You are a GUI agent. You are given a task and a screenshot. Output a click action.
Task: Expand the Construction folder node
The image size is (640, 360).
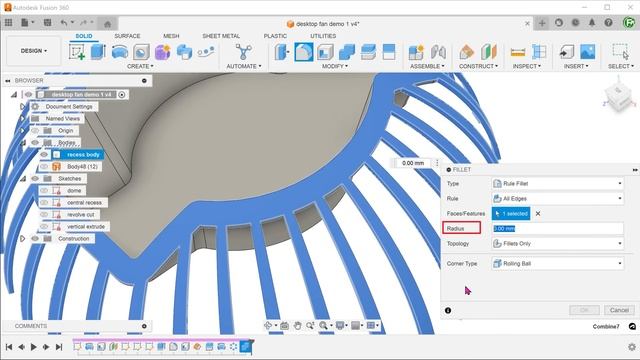point(22,238)
